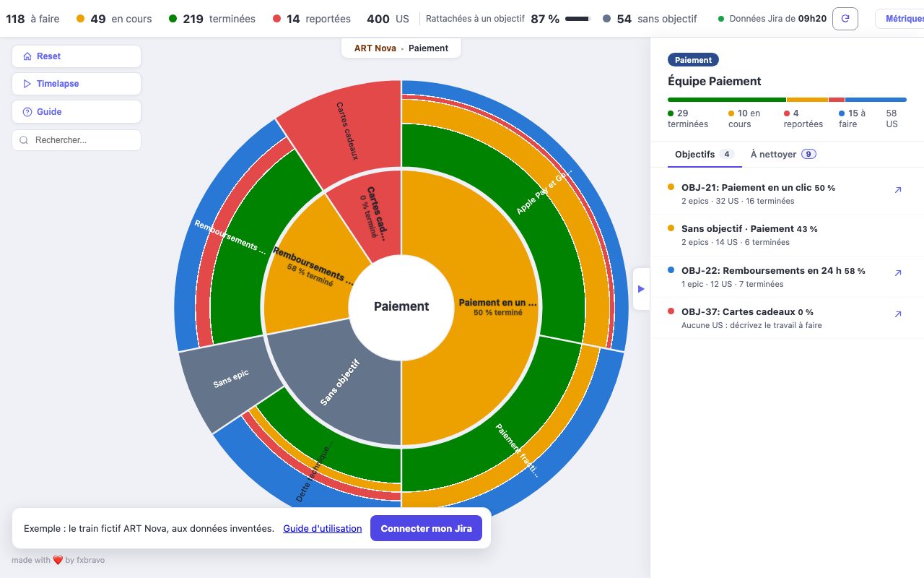Click the 118 à faire counter

32,20
